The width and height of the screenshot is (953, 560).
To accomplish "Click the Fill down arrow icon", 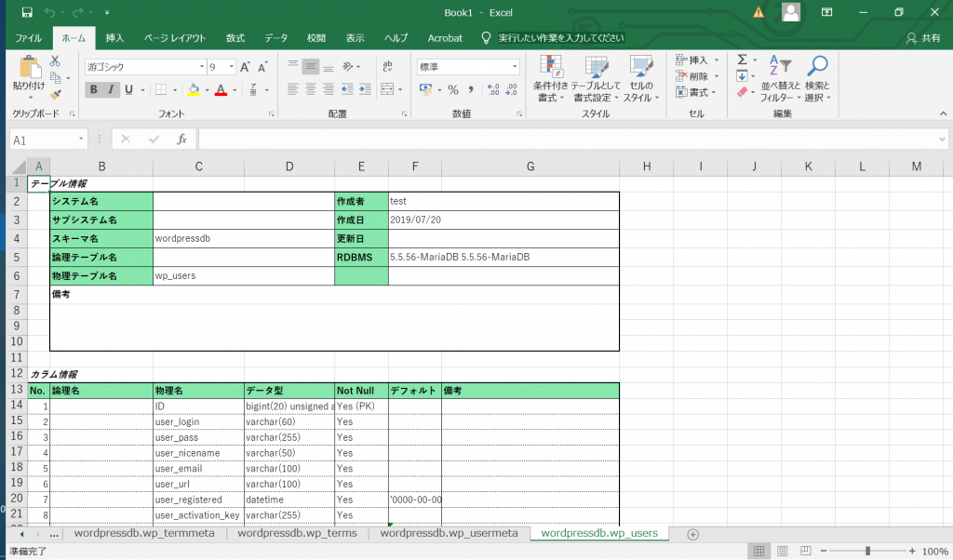I will click(742, 76).
